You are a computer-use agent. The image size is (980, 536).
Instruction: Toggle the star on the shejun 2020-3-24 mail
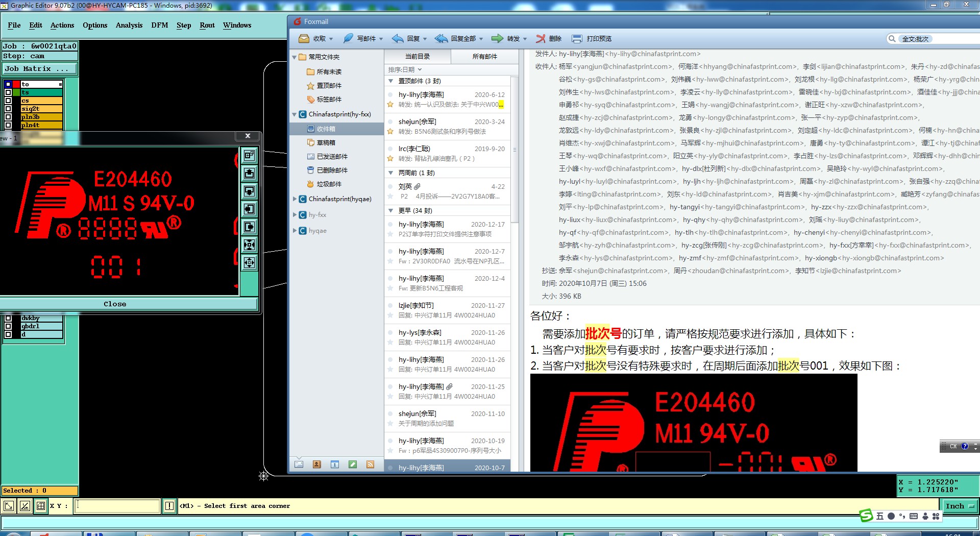coord(390,132)
